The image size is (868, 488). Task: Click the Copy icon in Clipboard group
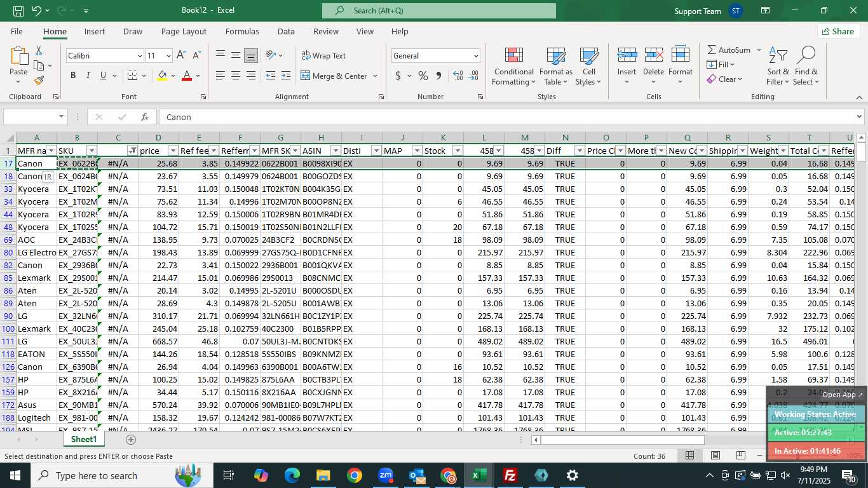click(x=38, y=65)
